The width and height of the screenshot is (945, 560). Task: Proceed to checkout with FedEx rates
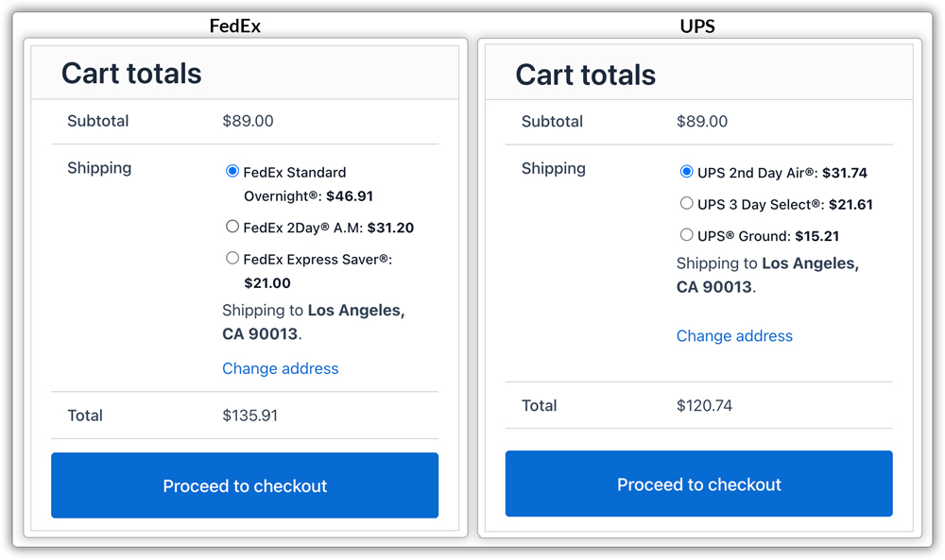(244, 485)
